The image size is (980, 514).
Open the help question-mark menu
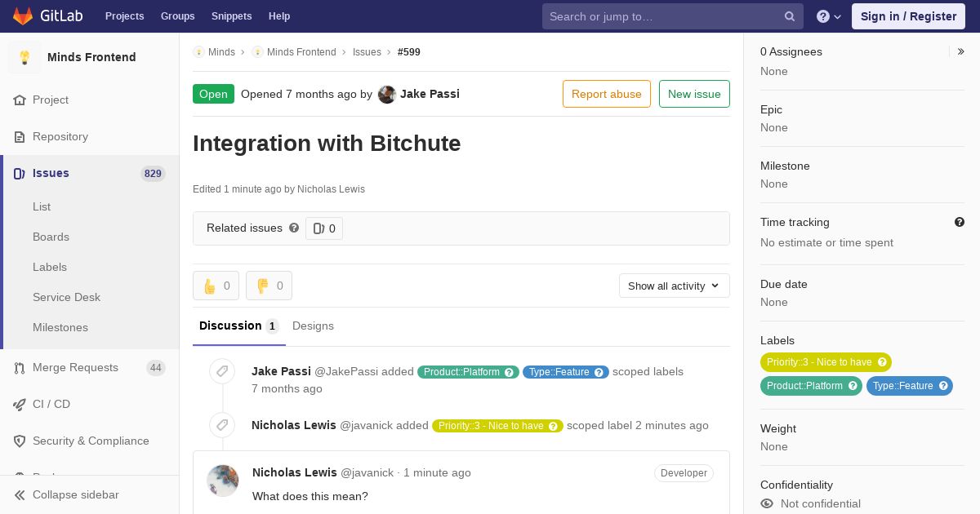click(829, 16)
